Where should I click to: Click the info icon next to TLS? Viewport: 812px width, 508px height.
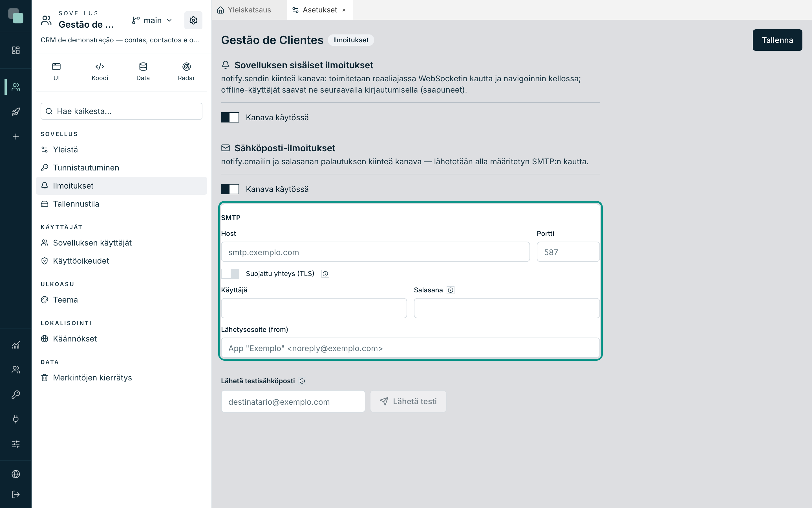pos(325,274)
